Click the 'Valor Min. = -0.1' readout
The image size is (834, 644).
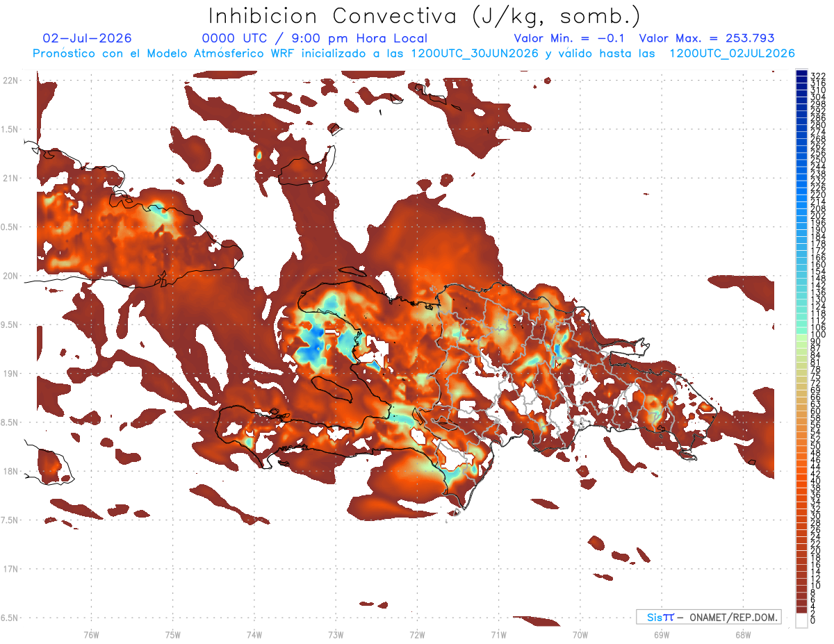(570, 38)
